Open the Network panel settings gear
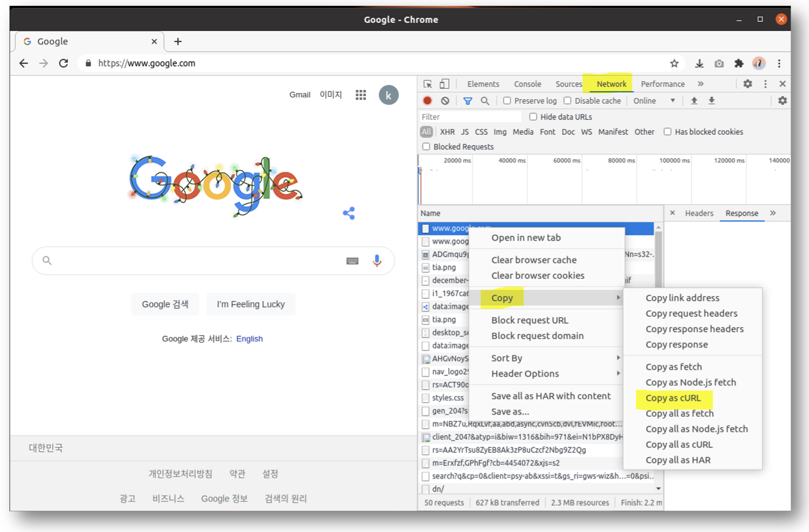The width and height of the screenshot is (809, 532). (x=783, y=100)
